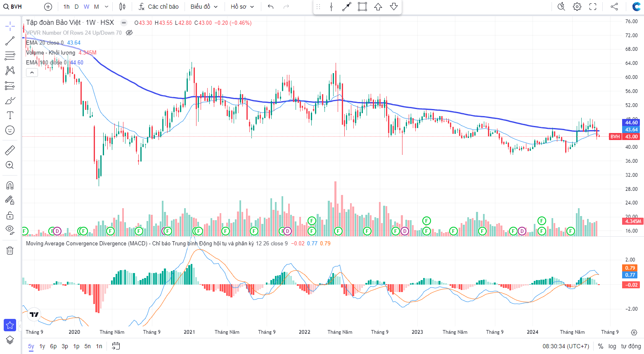Viewport: 644px width, 354px height.
Task: Select the 3p date range
Action: [x=65, y=346]
